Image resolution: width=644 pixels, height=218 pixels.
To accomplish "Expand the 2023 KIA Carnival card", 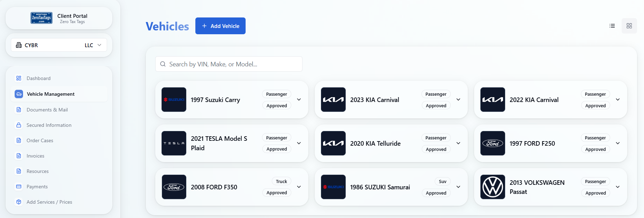I will (458, 100).
